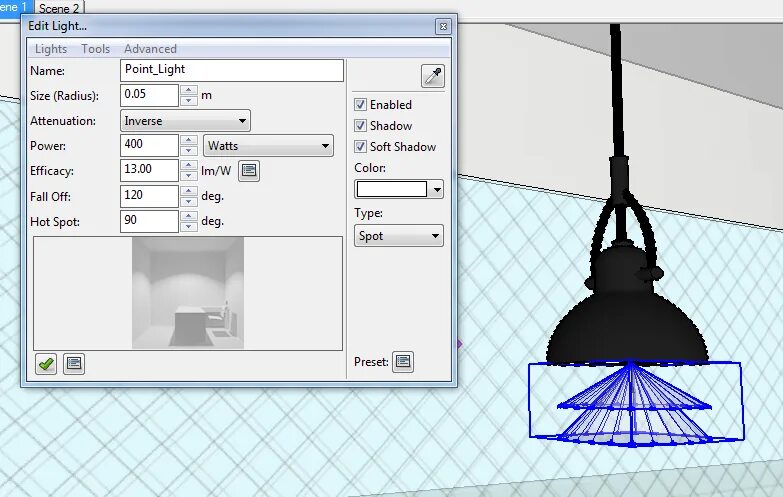Click the Efficacy field showing 13.00
783x497 pixels.
[x=149, y=170]
